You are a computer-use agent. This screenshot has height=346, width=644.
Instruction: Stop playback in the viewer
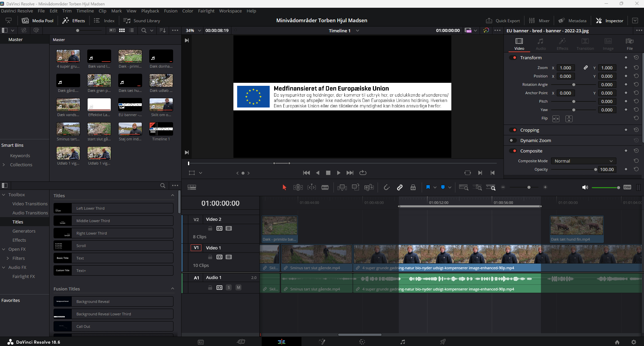pyautogui.click(x=328, y=173)
